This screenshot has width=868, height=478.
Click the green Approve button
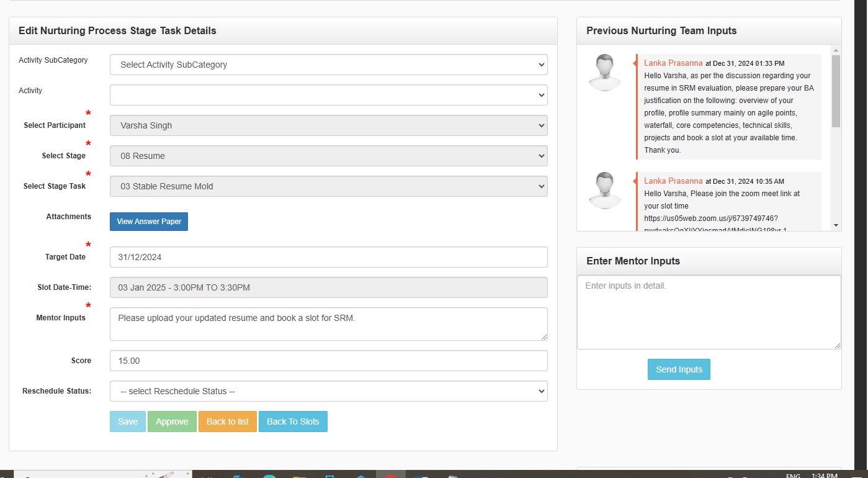click(172, 422)
